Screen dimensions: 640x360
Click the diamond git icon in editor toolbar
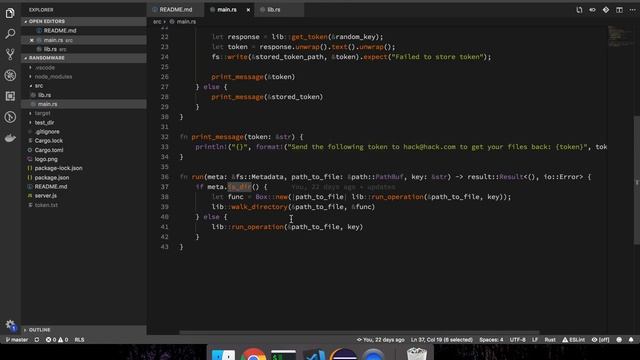pos(606,10)
